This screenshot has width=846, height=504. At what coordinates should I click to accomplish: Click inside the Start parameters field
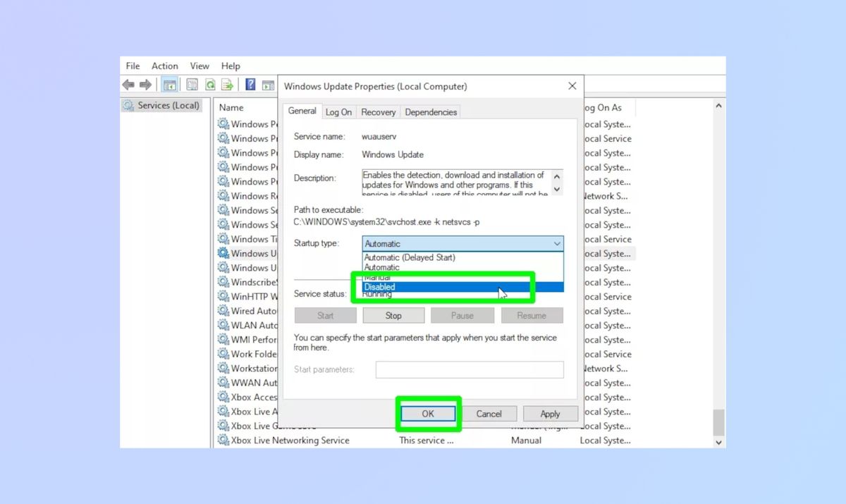pyautogui.click(x=470, y=369)
